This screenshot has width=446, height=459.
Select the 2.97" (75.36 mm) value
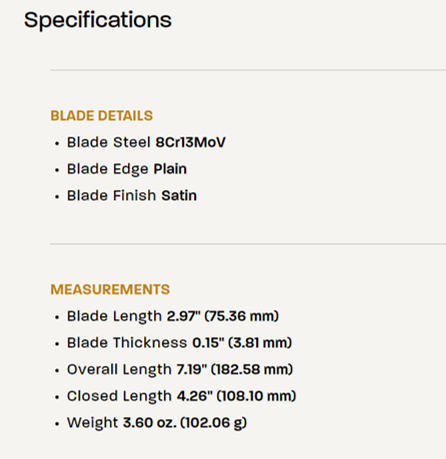(x=223, y=316)
